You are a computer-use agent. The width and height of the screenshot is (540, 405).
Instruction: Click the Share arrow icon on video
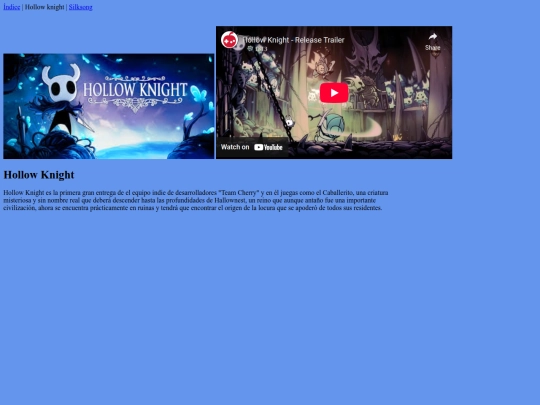(x=433, y=37)
